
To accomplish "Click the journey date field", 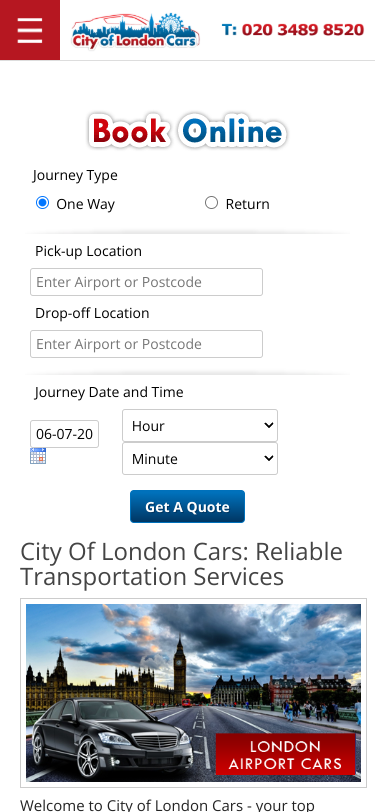I will (x=64, y=434).
